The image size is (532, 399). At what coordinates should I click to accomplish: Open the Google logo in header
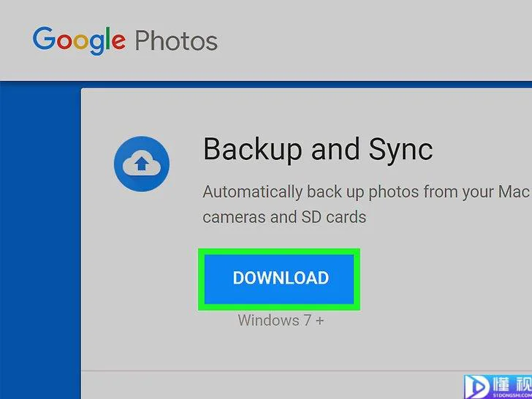click(79, 41)
